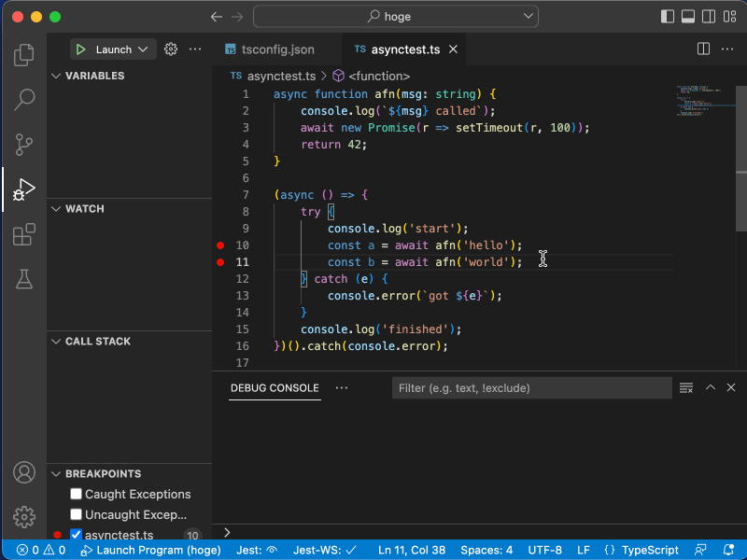Open the Source Control view
Viewport: 747px width, 560px height.
[23, 145]
